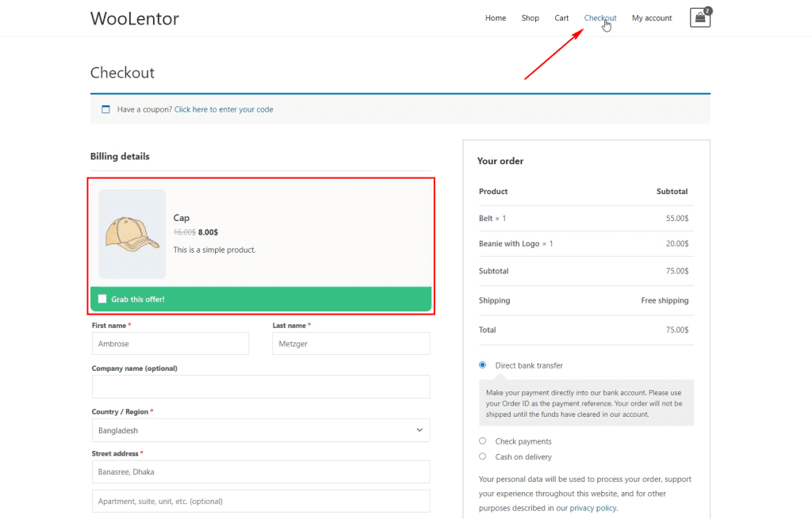The image size is (812, 519).
Task: Click the Company name field
Action: [261, 387]
